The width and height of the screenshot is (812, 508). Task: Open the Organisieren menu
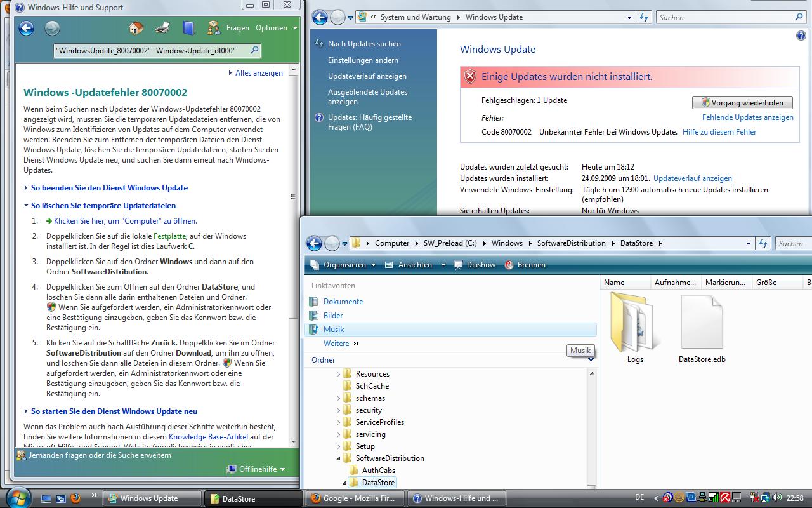click(344, 265)
